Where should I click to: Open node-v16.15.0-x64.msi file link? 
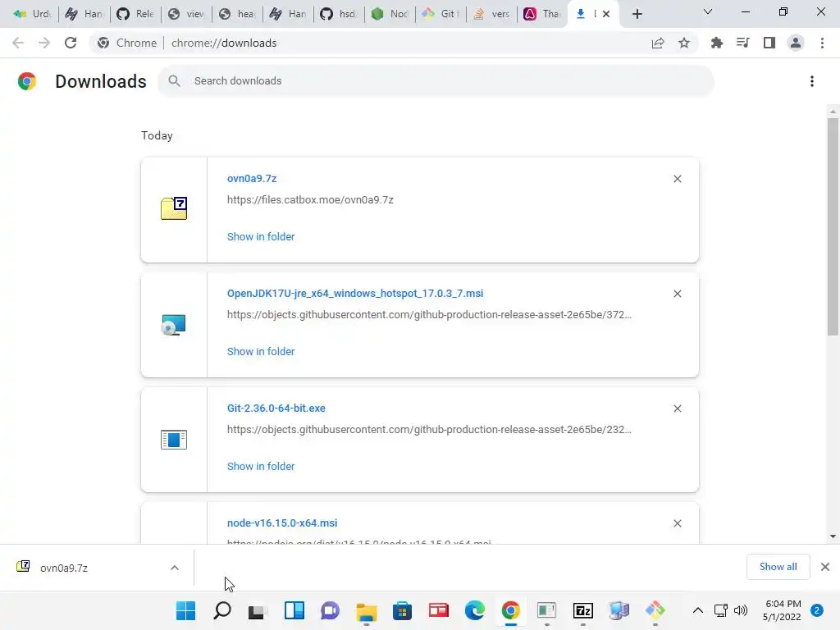282,523
